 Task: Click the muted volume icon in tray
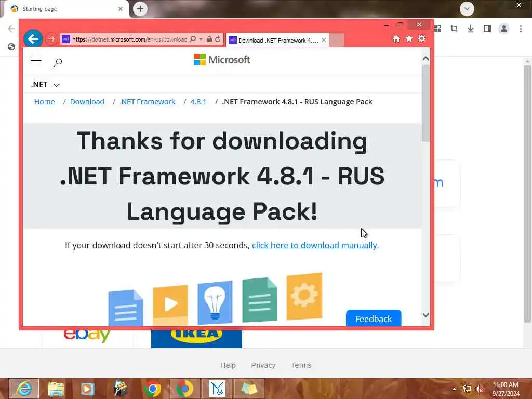[480, 389]
